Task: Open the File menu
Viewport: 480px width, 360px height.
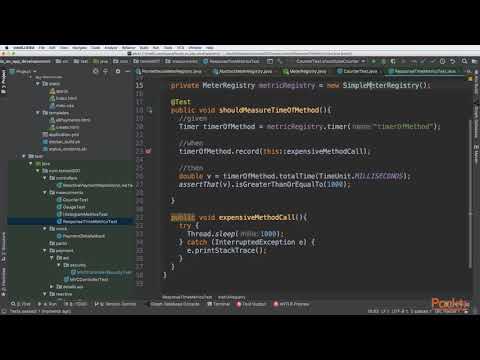Action: coord(41,48)
